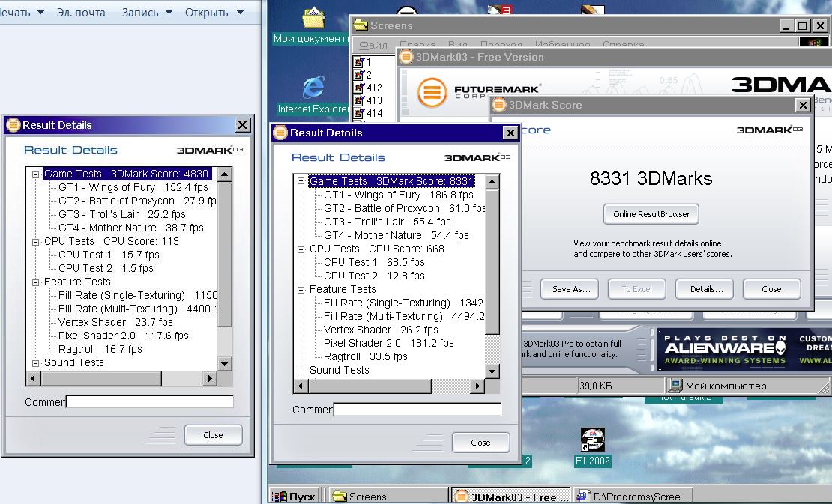832x504 pixels.
Task: Select Game Tests 3DMark Score: 8331 row
Action: (391, 181)
